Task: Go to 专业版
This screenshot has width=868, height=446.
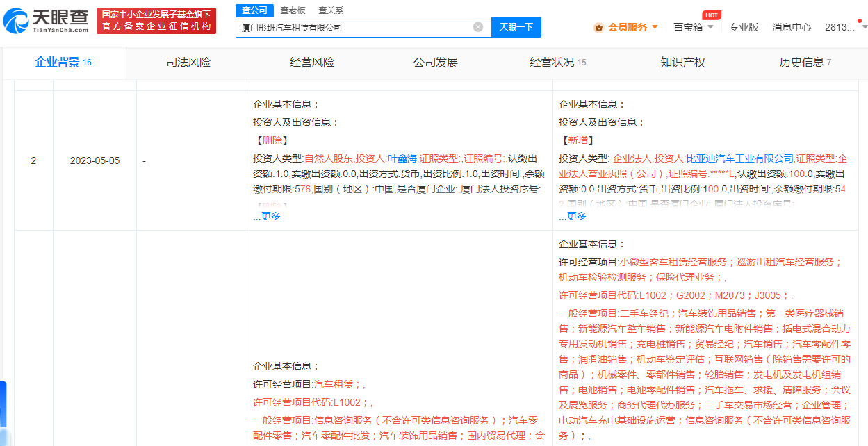Action: point(744,27)
